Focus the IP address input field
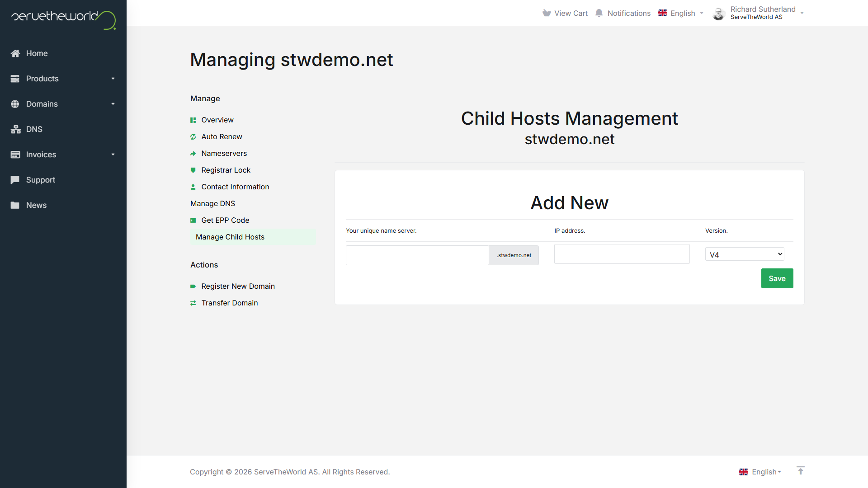Screen dimensions: 868x488 (622, 254)
